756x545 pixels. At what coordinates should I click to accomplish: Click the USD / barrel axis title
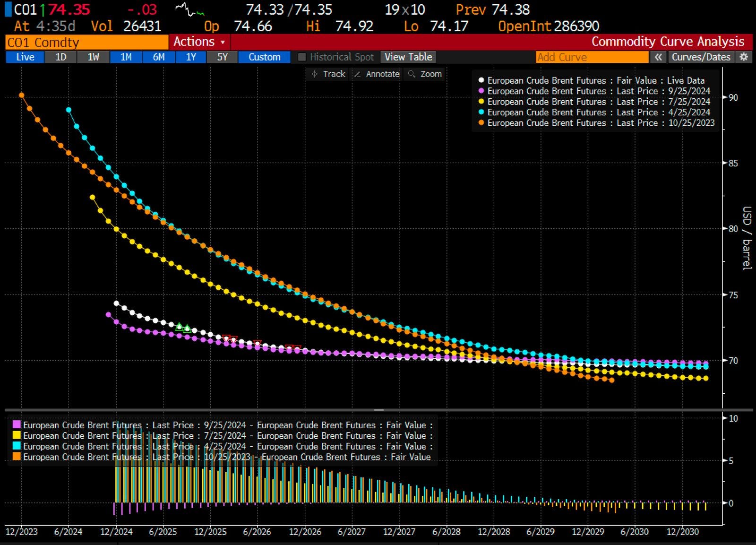(747, 238)
